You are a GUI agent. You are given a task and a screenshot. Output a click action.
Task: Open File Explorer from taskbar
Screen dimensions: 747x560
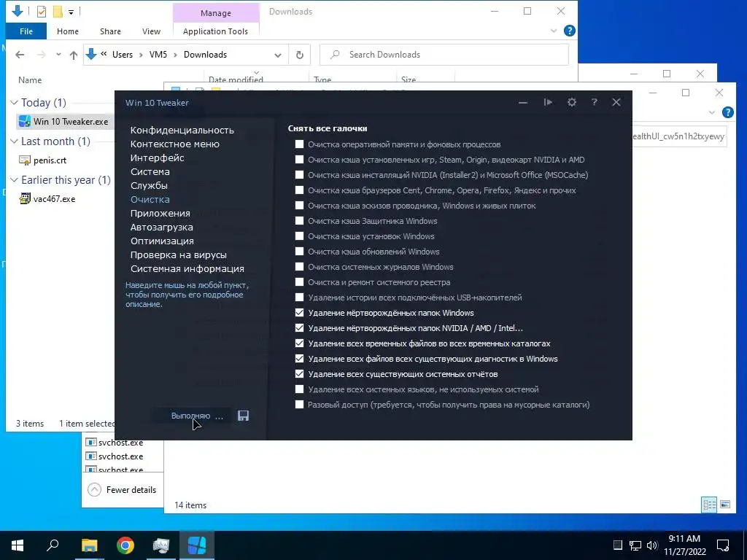(x=89, y=545)
